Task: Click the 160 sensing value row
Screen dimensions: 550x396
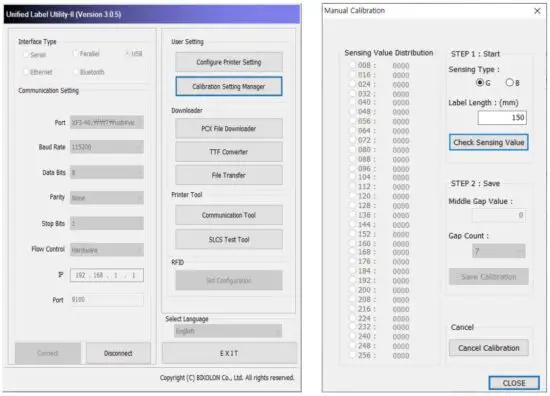Action: tap(379, 243)
